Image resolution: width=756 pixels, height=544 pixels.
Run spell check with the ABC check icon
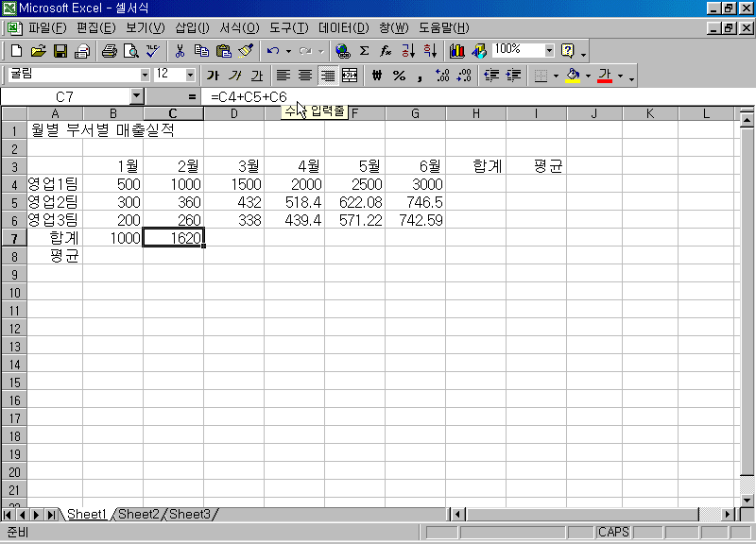tap(153, 51)
